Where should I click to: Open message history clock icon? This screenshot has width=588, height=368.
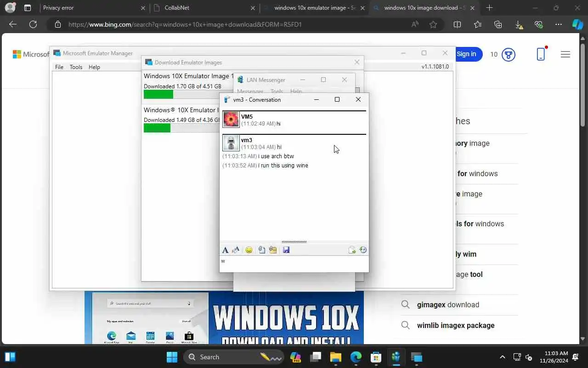tap(363, 250)
